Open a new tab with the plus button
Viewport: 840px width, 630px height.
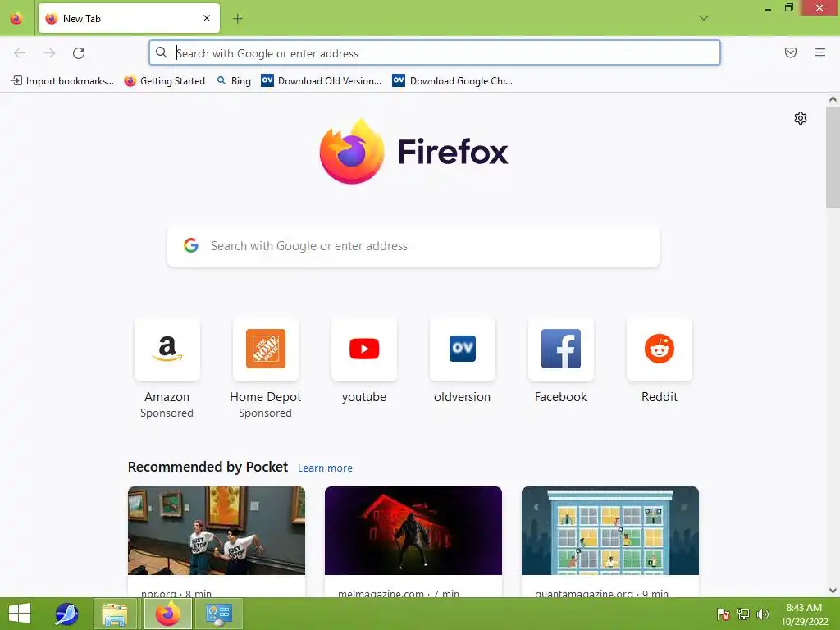(x=237, y=19)
